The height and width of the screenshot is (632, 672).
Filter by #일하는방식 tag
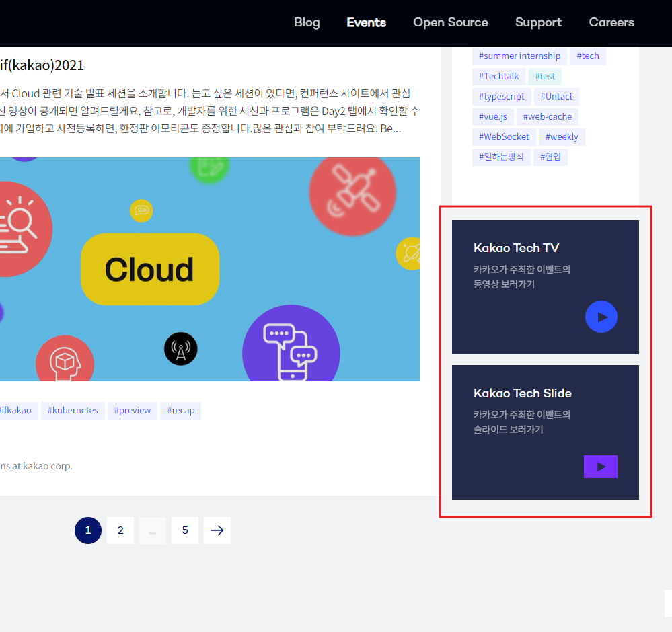(x=501, y=157)
